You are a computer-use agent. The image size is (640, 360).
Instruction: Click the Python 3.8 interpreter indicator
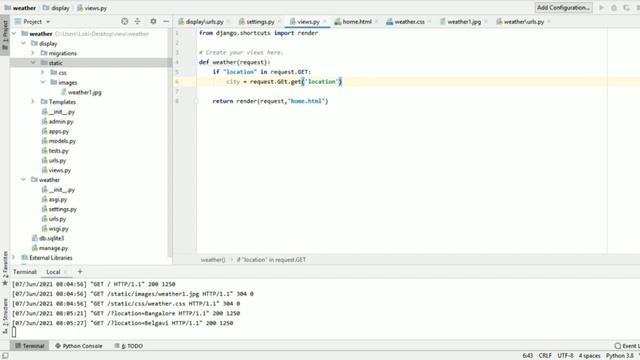(x=620, y=356)
